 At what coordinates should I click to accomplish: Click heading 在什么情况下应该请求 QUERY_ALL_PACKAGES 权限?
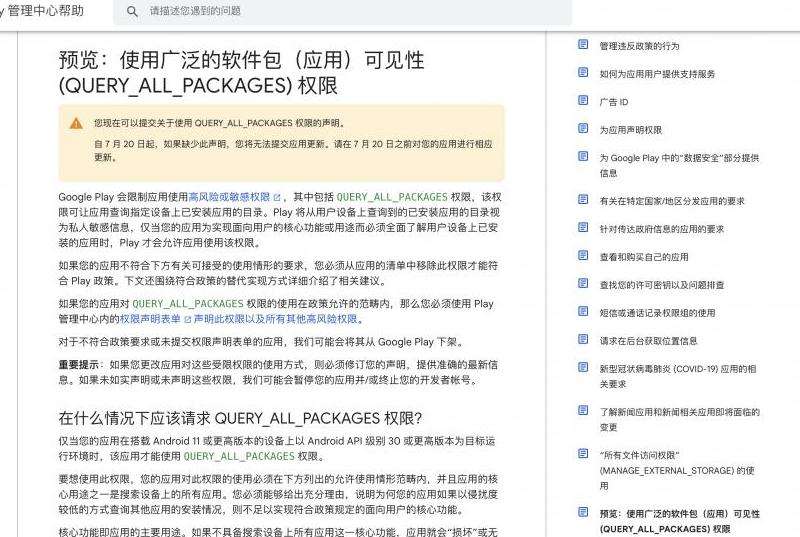(240, 418)
